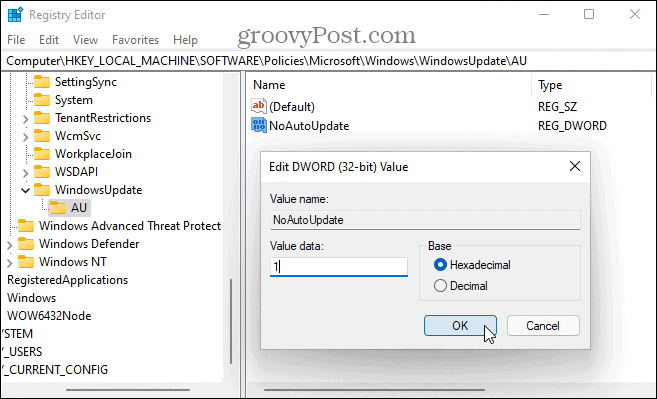Select the (Default) value name
This screenshot has height=399, width=657.
pos(292,106)
